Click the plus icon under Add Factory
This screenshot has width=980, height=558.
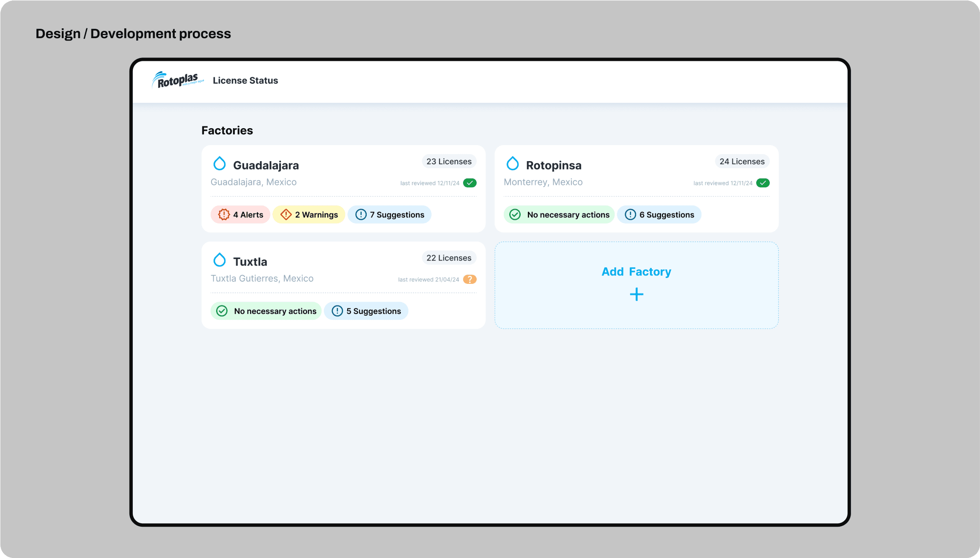637,294
